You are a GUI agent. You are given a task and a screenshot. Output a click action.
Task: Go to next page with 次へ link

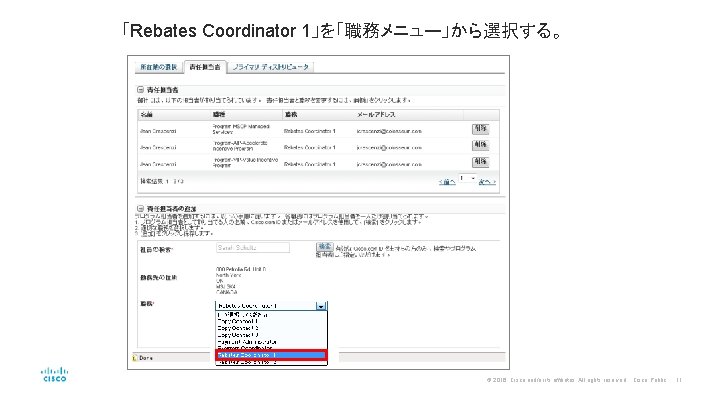487,182
